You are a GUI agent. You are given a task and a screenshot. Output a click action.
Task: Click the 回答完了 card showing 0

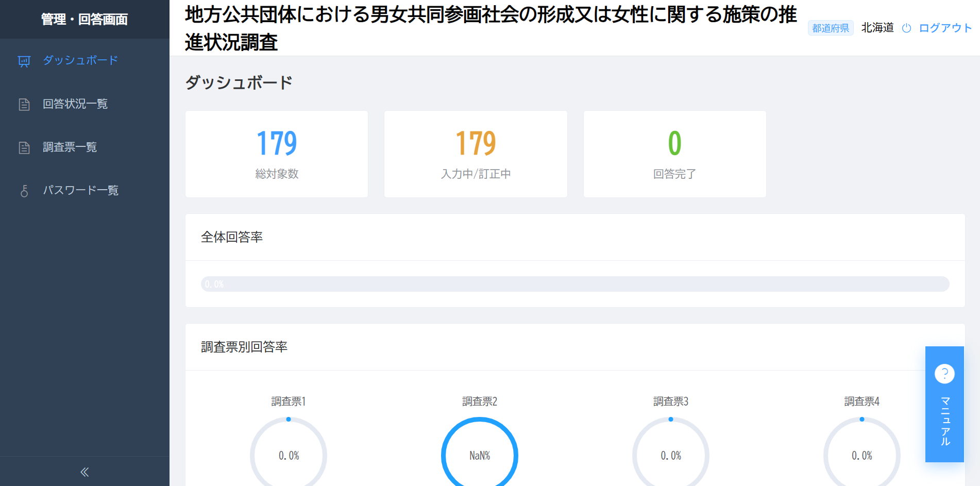tap(674, 154)
